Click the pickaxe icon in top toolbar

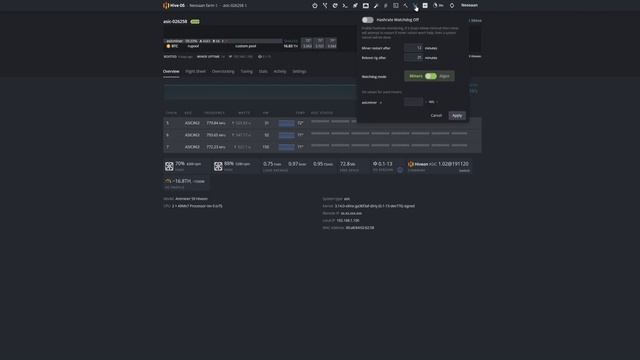(x=405, y=6)
